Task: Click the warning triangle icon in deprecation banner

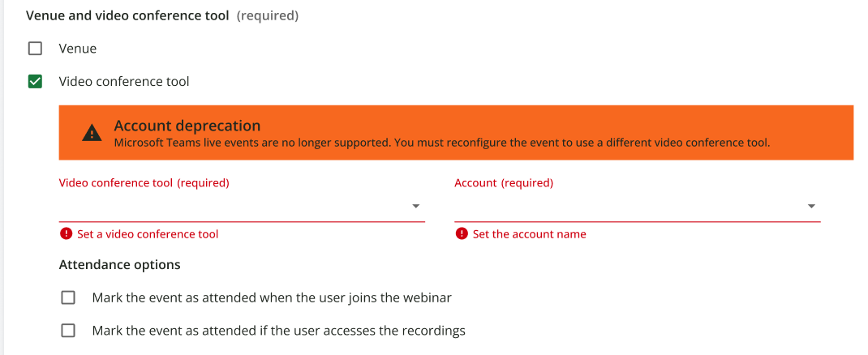Action: point(92,133)
